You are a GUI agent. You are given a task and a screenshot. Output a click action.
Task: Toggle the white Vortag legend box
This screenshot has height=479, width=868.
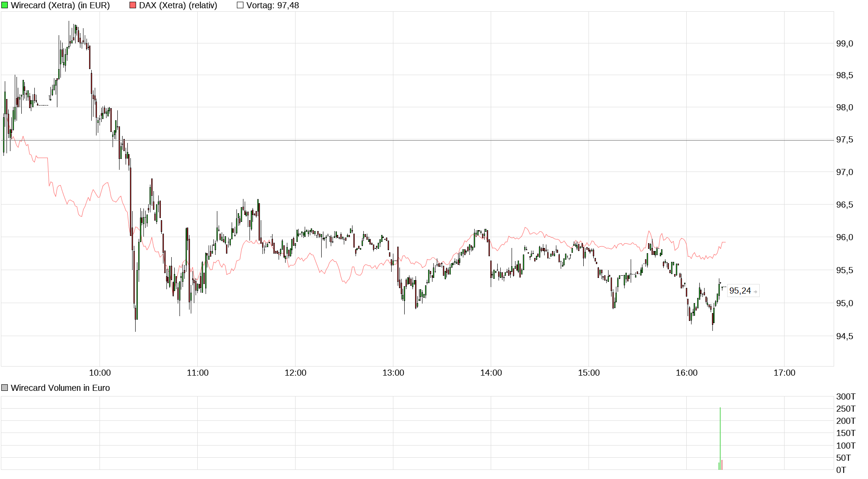point(240,5)
